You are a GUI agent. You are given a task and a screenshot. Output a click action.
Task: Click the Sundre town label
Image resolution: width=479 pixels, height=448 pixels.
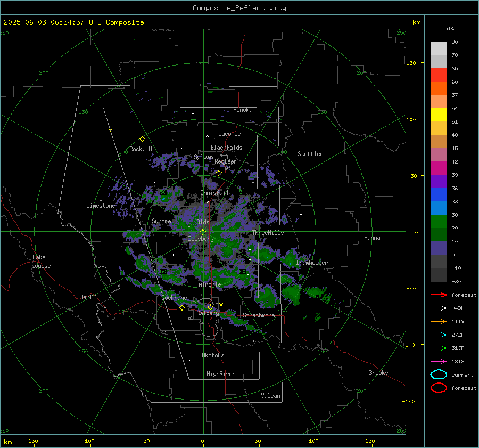(x=161, y=221)
